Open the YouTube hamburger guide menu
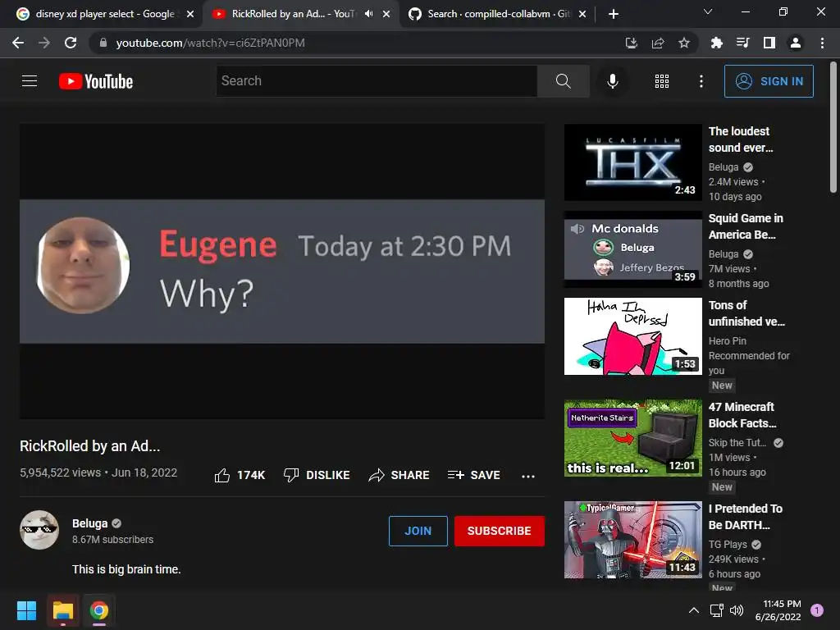The width and height of the screenshot is (840, 630). [x=30, y=81]
